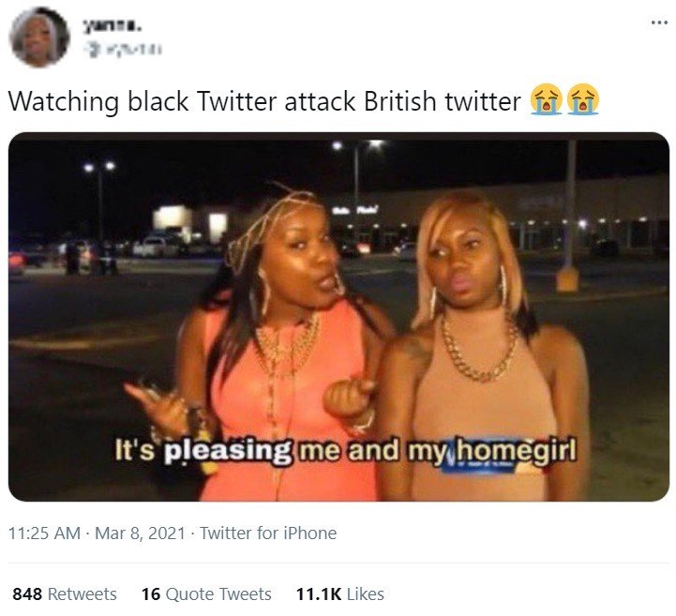The height and width of the screenshot is (616, 676).
Task: Click the 16 quote tweet count number
Action: point(151,594)
